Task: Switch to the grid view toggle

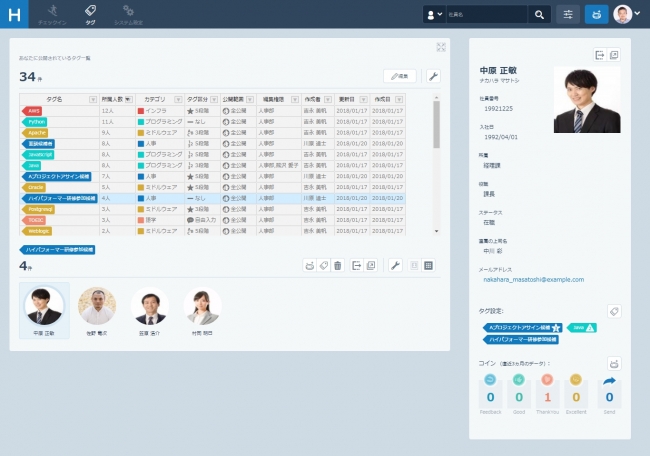Action: point(428,265)
